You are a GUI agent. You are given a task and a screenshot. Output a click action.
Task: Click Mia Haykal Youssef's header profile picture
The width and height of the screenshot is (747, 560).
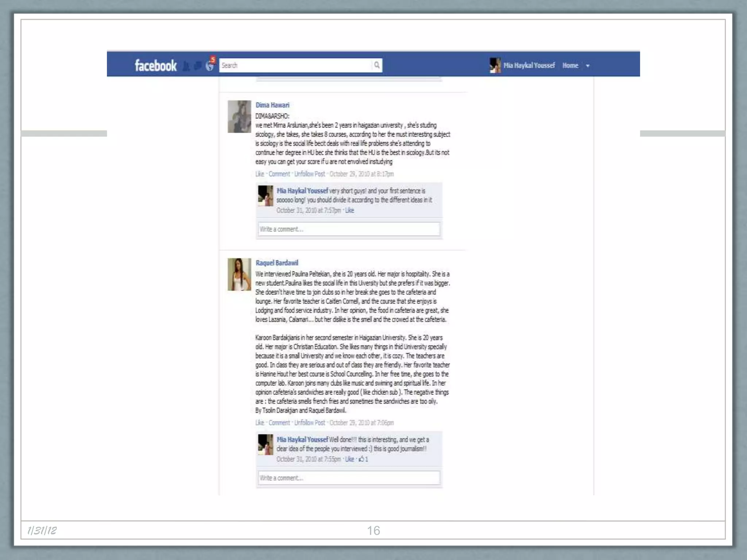point(495,66)
